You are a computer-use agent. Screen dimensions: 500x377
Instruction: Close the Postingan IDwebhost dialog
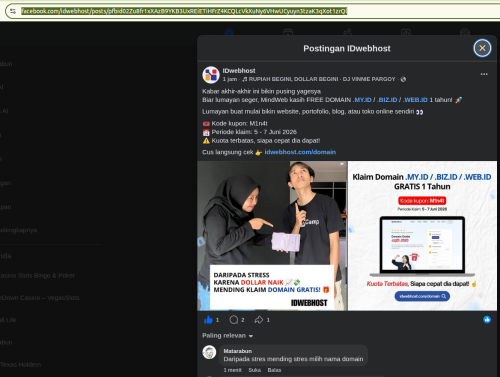(482, 48)
